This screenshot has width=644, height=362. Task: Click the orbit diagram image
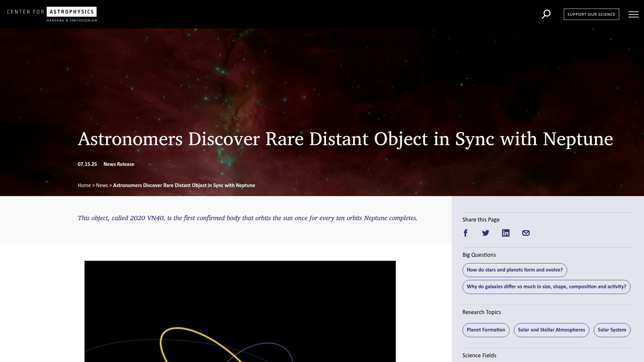coord(240,311)
